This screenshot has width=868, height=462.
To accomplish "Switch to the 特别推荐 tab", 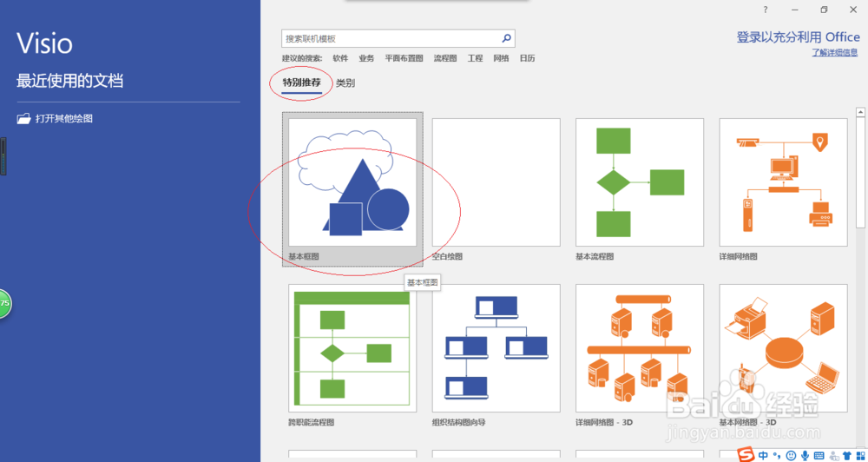I will point(302,83).
